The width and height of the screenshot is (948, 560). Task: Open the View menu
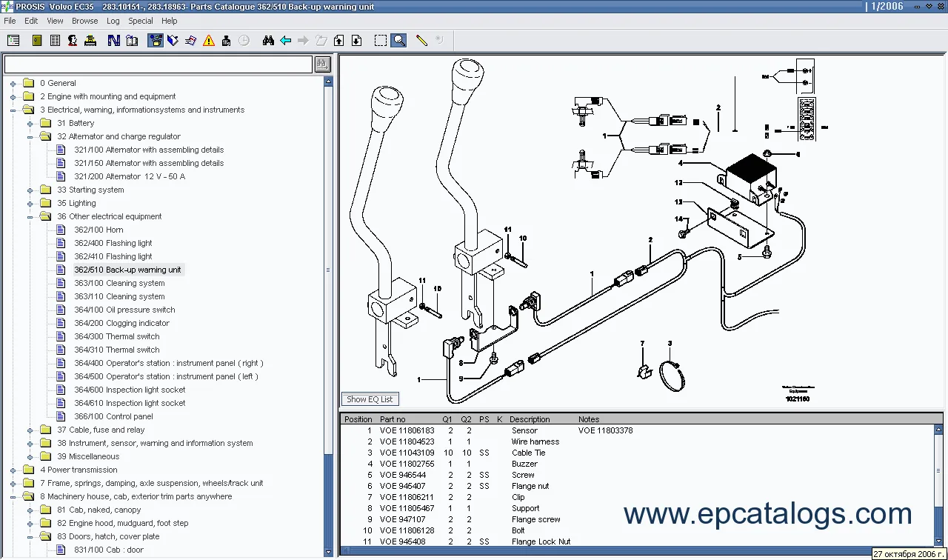(x=55, y=21)
